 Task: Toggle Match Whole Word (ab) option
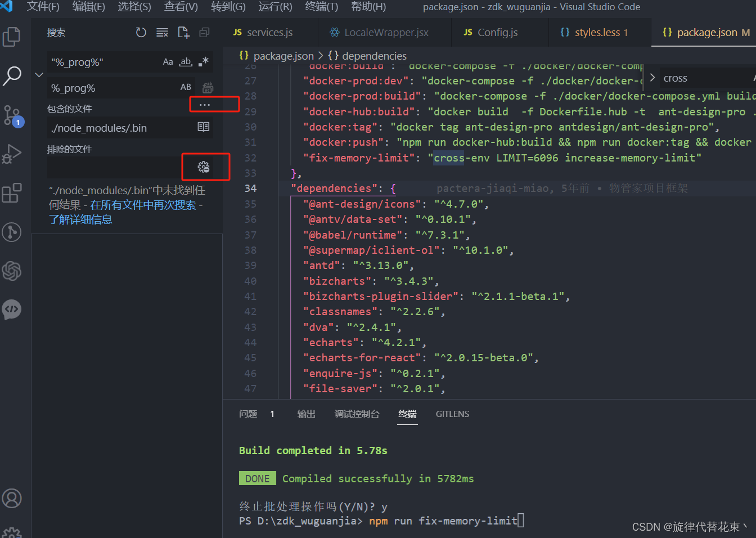click(186, 62)
